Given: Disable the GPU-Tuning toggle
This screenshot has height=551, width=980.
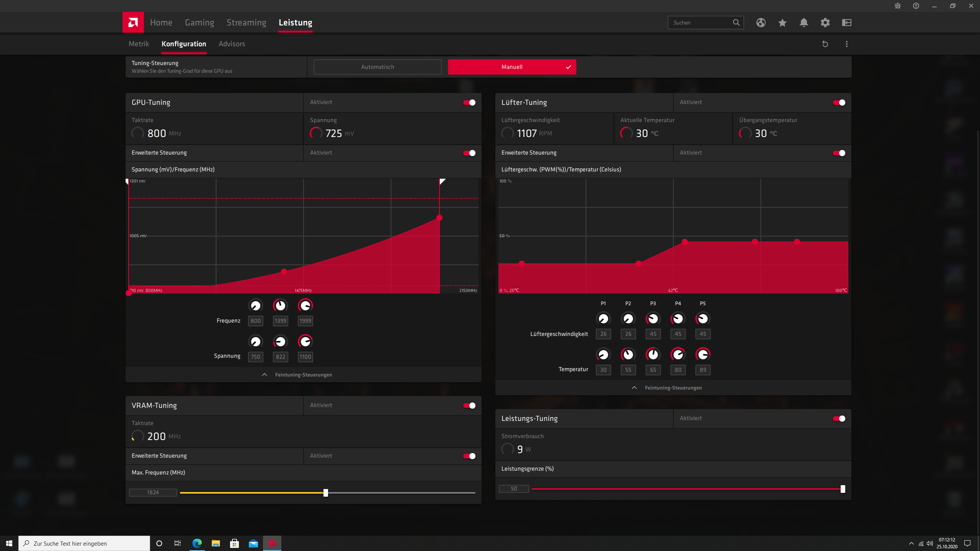Looking at the screenshot, I should pos(469,103).
